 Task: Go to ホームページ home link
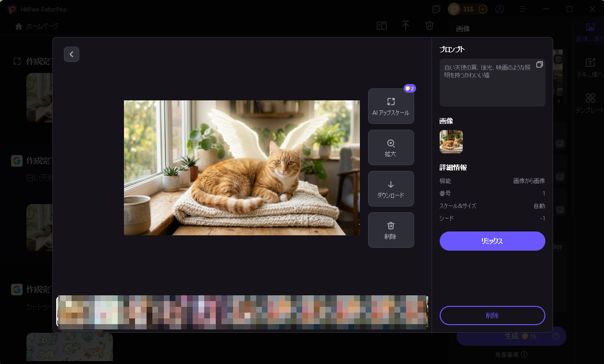coord(37,26)
